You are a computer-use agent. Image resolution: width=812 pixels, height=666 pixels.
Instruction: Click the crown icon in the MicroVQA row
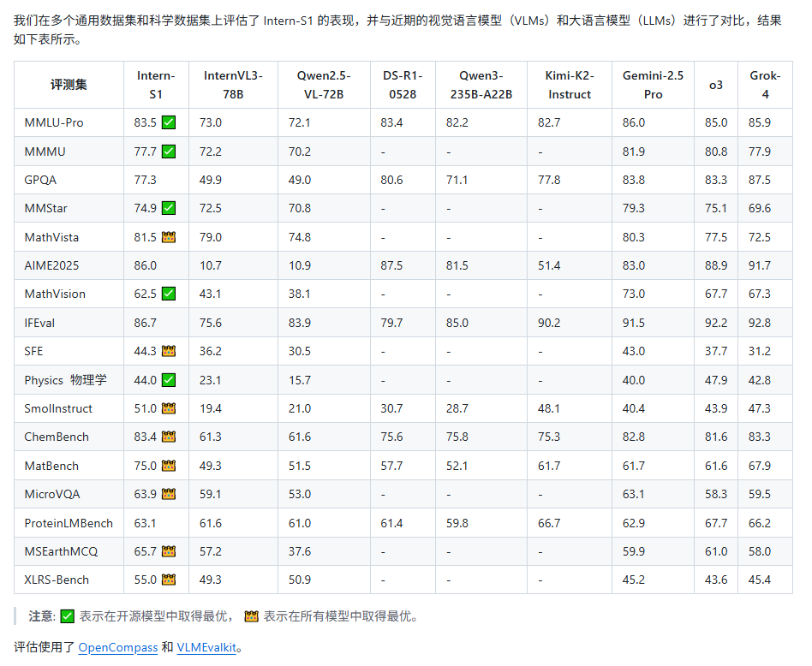169,494
